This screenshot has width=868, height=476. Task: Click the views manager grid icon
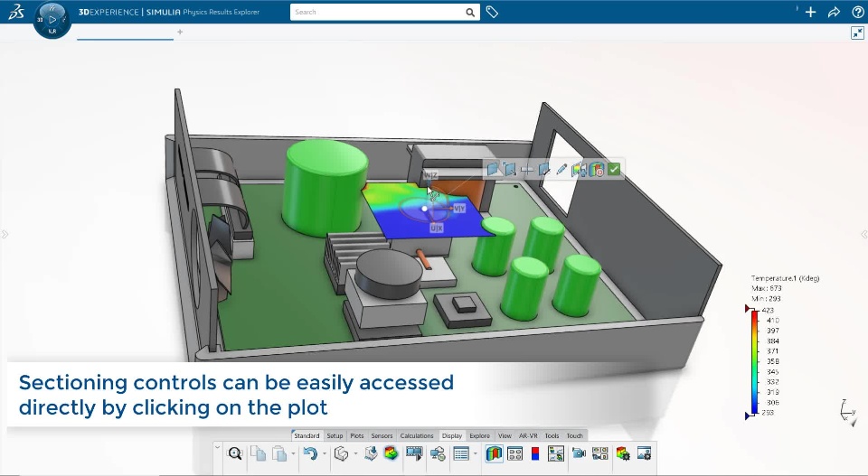pos(600,454)
